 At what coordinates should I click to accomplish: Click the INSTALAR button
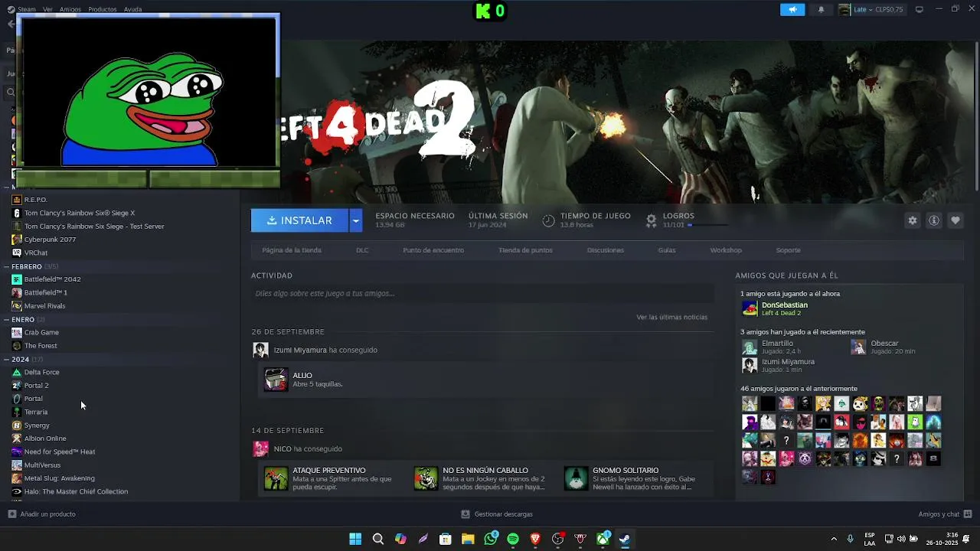(299, 220)
